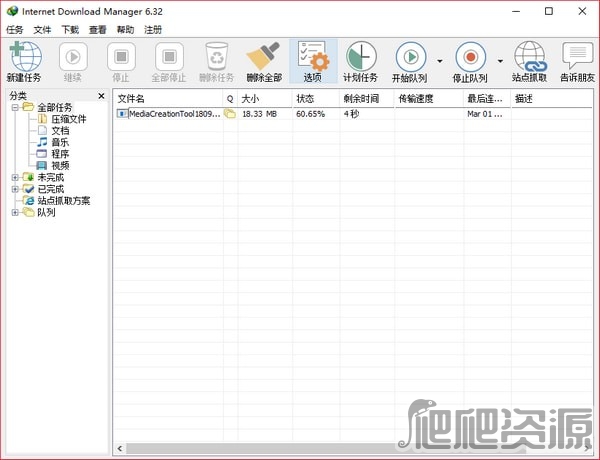This screenshot has width=600, height=460.
Task: Click the 停止队列 (stop queue) icon
Action: 470,57
